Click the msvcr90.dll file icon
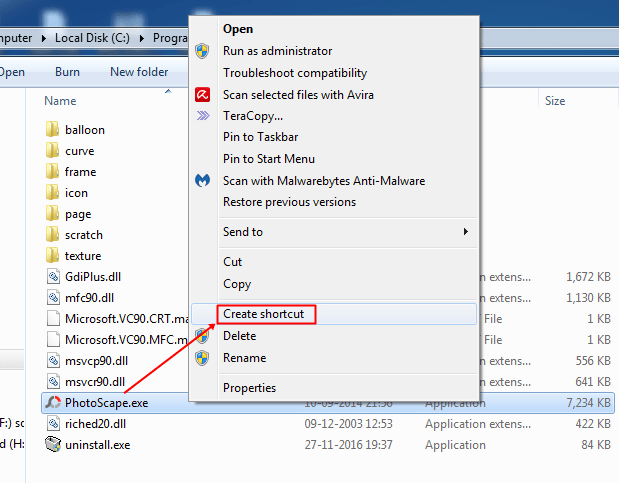Screen dimensions: 619x483 (x=53, y=382)
